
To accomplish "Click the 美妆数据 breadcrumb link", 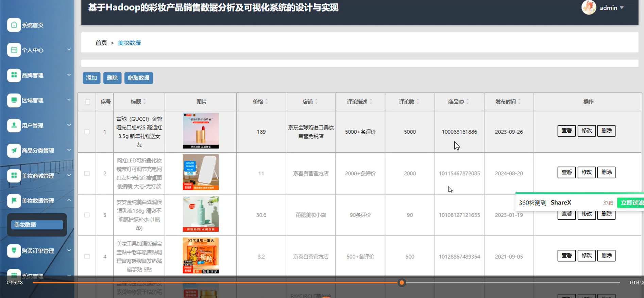I will tap(129, 43).
